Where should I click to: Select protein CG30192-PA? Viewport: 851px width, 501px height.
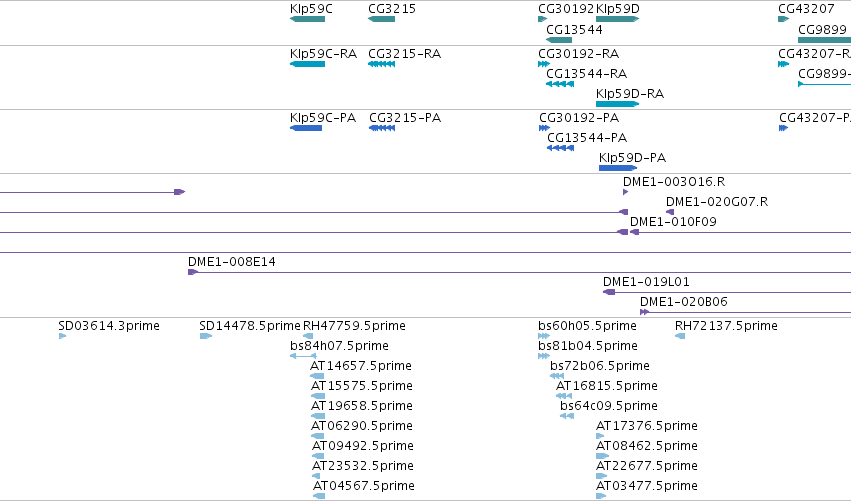tap(544, 128)
